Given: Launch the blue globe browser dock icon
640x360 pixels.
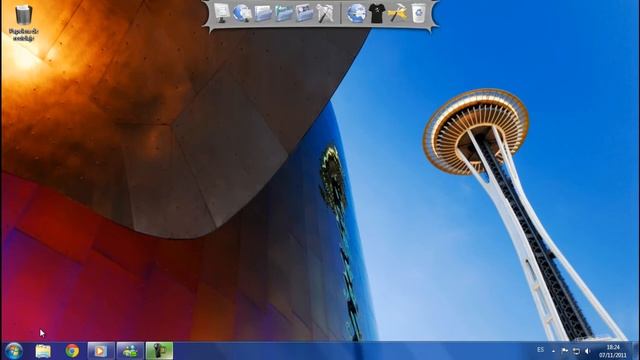Looking at the screenshot, I should (x=356, y=13).
